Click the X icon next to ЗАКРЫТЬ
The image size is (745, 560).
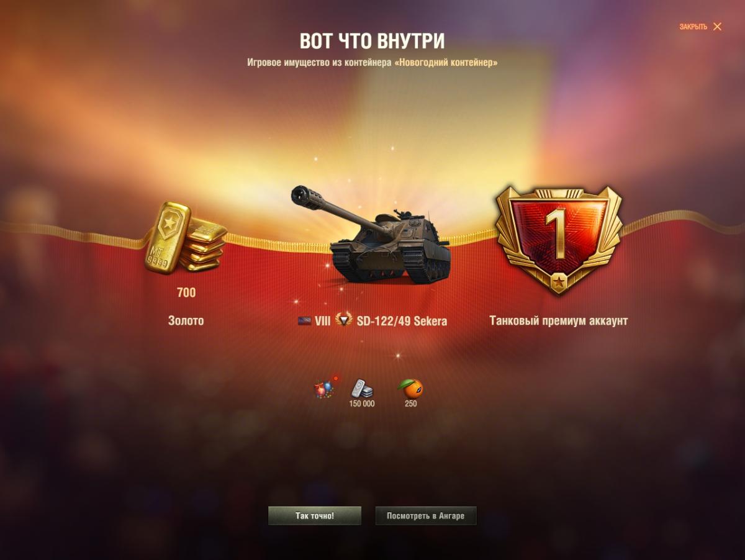[717, 27]
